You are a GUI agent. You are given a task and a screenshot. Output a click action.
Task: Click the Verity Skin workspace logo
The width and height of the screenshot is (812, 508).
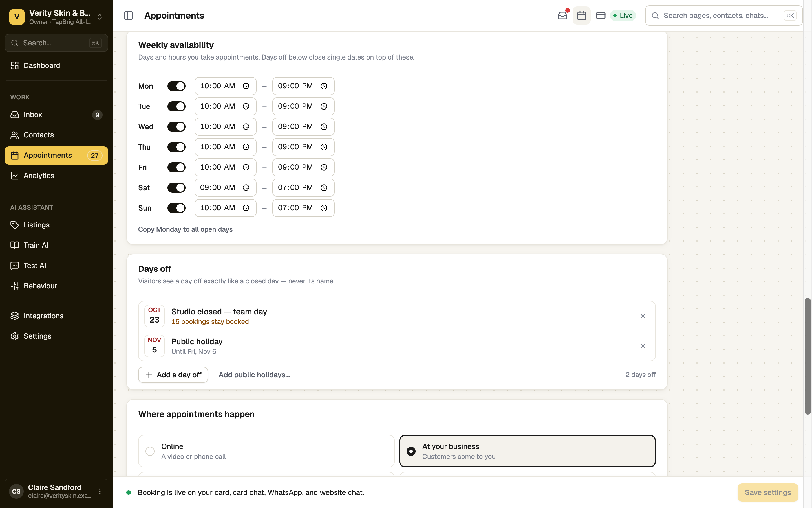click(x=17, y=17)
